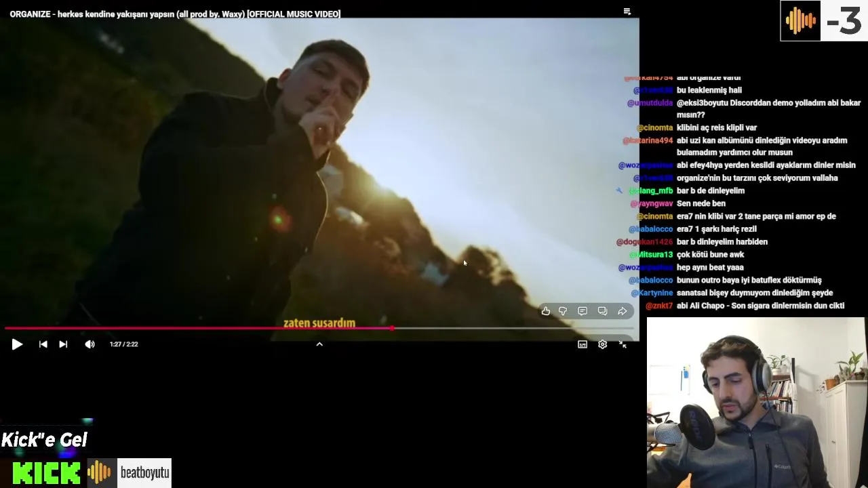Click username @Mitsura13 in chat
The width and height of the screenshot is (868, 488).
(x=651, y=255)
